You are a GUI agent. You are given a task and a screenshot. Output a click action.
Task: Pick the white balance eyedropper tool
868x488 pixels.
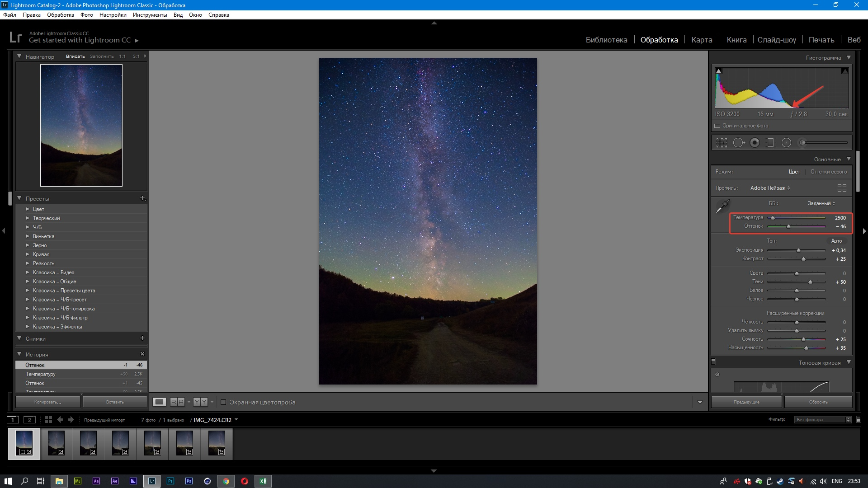pyautogui.click(x=722, y=206)
